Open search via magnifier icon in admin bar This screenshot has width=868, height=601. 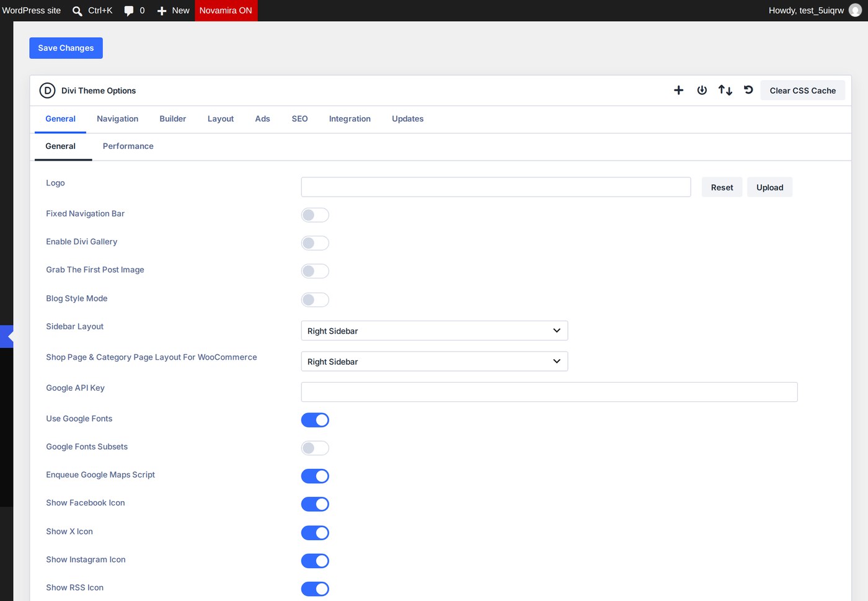point(77,11)
